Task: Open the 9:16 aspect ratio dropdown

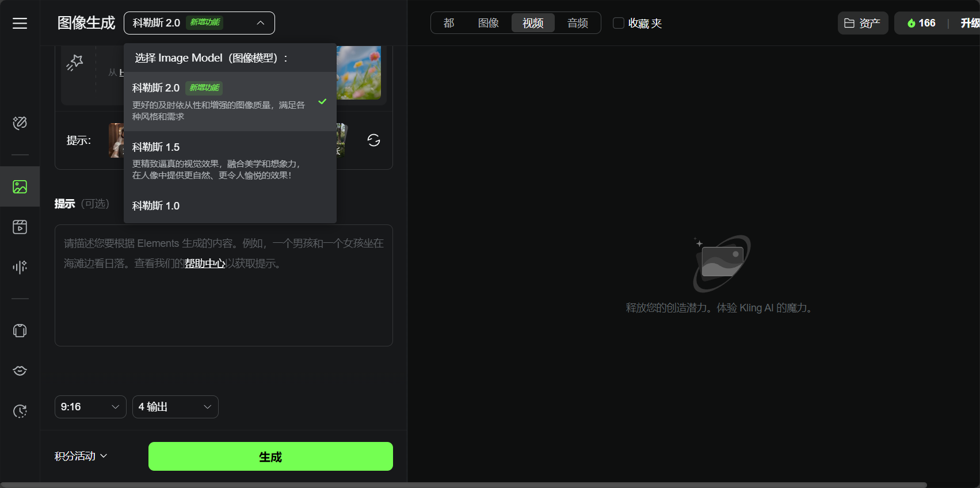Action: point(90,407)
